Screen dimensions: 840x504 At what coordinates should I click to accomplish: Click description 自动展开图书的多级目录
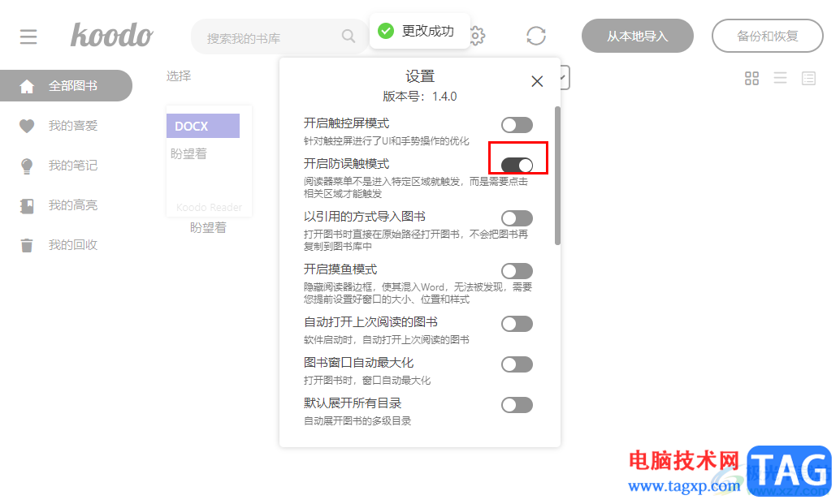357,421
